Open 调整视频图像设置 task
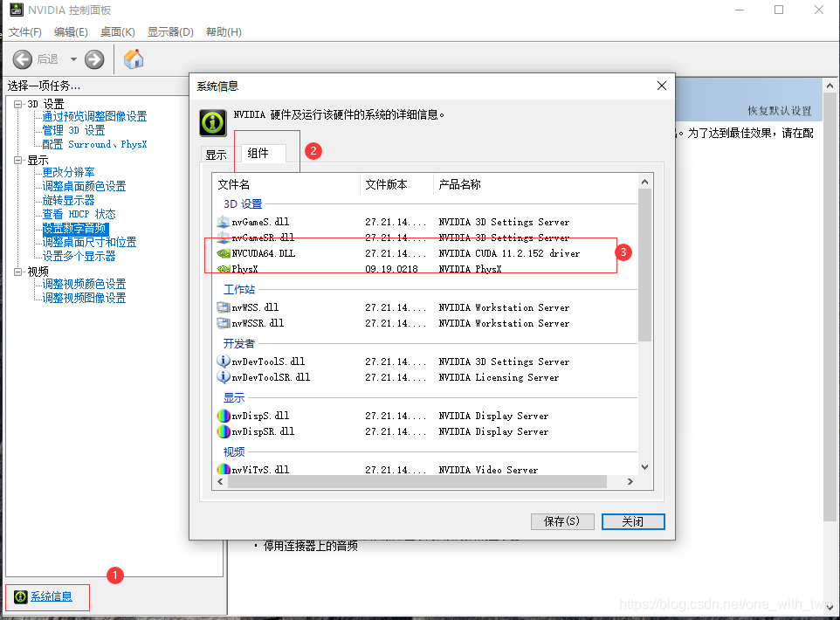The image size is (840, 620). (x=84, y=298)
